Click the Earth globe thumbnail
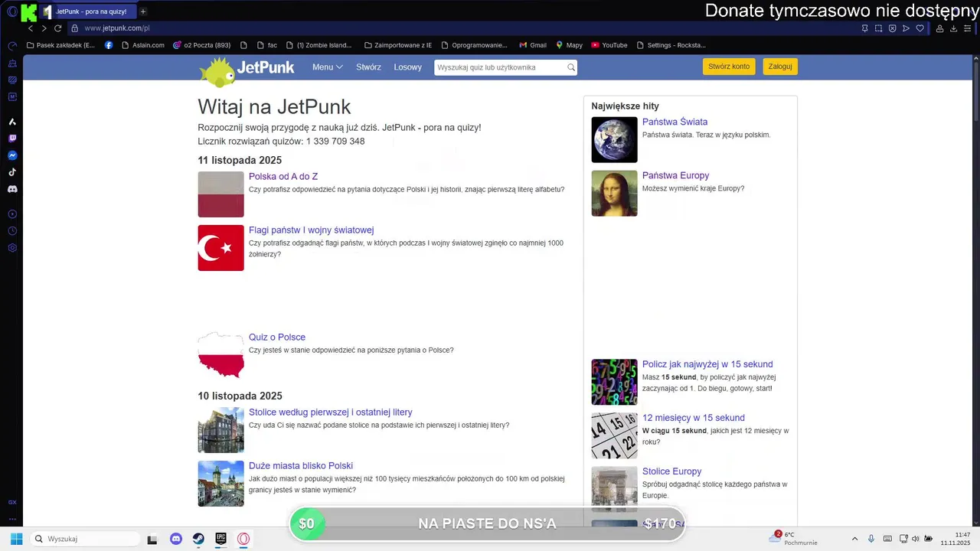This screenshot has width=980, height=551. (614, 140)
